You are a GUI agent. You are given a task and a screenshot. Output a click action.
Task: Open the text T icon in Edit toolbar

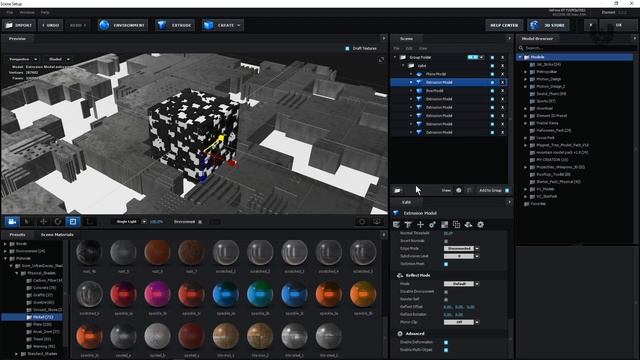(x=408, y=224)
